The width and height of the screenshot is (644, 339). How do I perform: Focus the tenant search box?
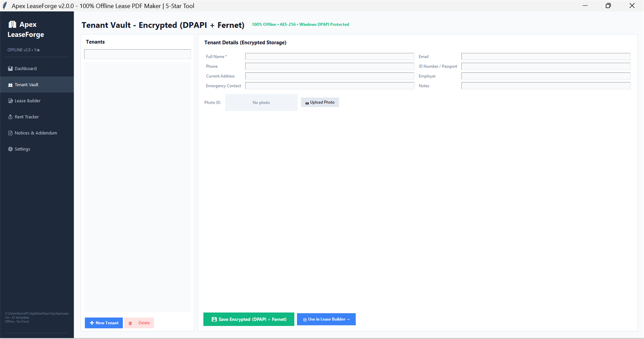137,54
